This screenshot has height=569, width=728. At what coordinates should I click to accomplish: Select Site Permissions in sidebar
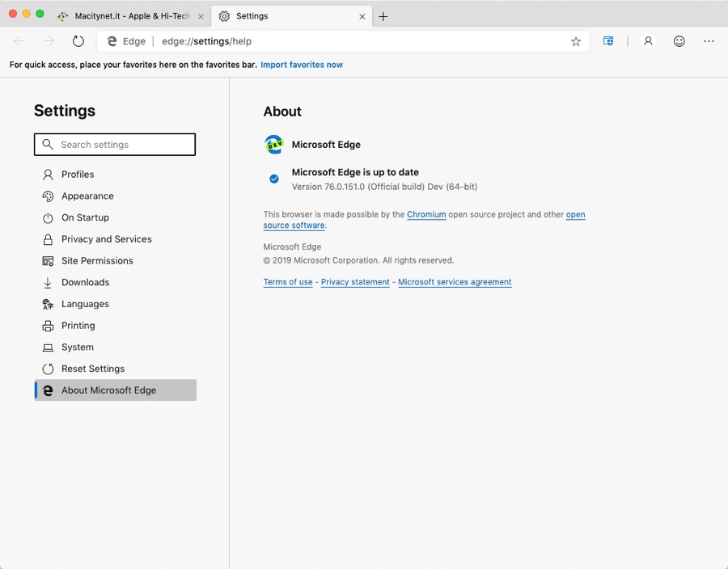click(x=97, y=261)
